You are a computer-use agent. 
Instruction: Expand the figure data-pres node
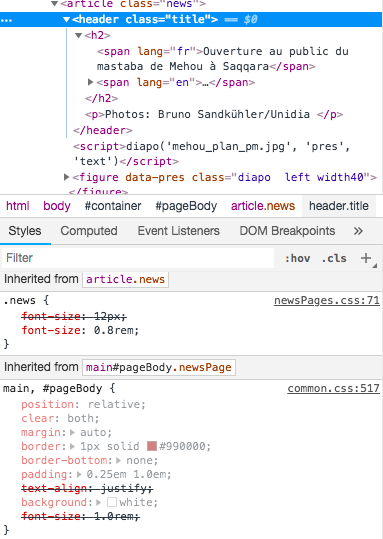(67, 177)
